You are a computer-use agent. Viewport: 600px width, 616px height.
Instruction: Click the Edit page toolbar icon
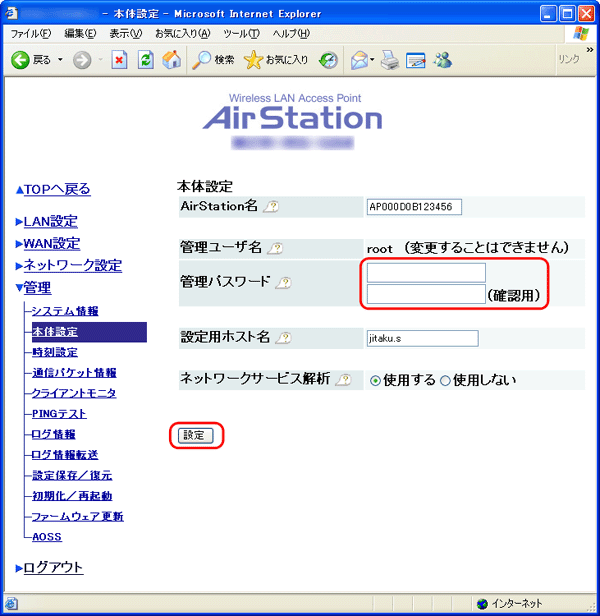(x=416, y=60)
